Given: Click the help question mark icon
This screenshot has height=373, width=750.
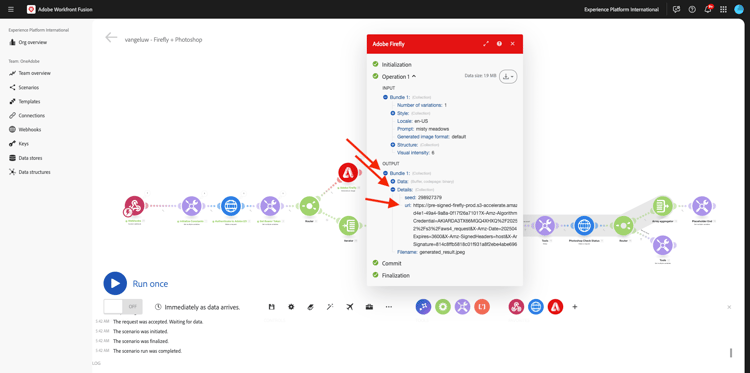Looking at the screenshot, I should point(692,9).
